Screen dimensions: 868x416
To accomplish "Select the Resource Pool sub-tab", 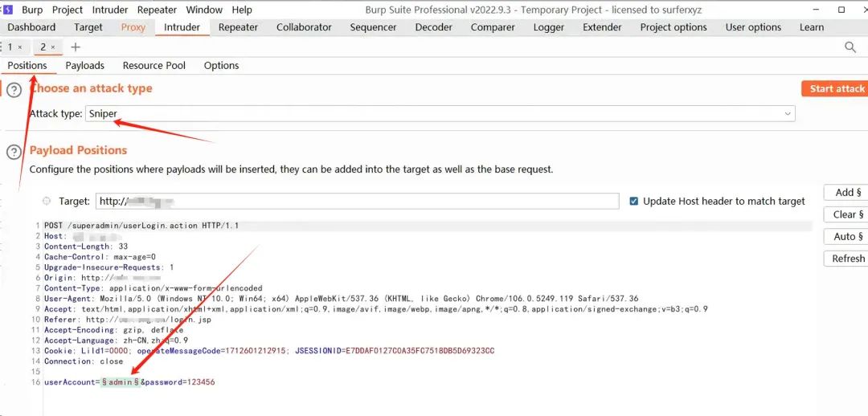I will (154, 65).
